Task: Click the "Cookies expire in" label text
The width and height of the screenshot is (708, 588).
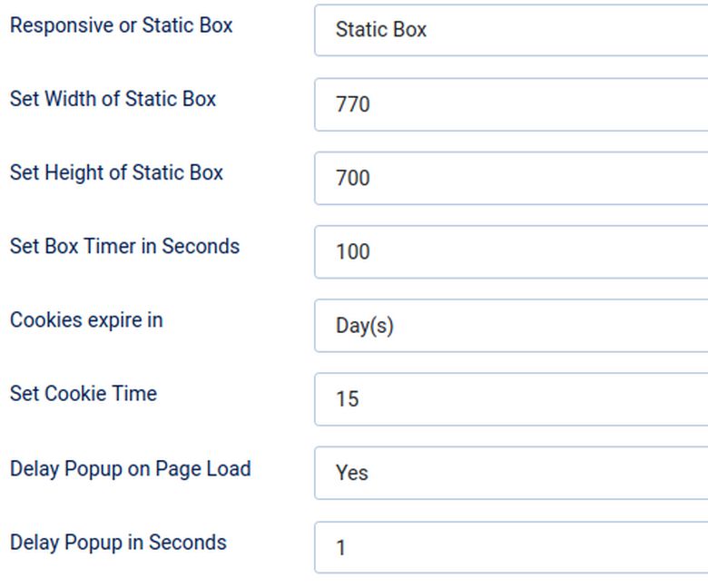Action: (86, 320)
